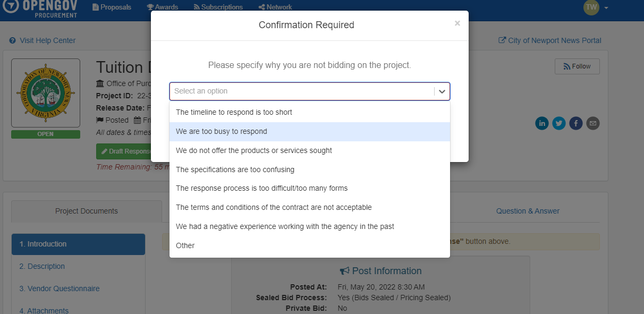Open the Subscriptions feed icon
Viewport: 644px width, 314px height.
click(x=197, y=7)
